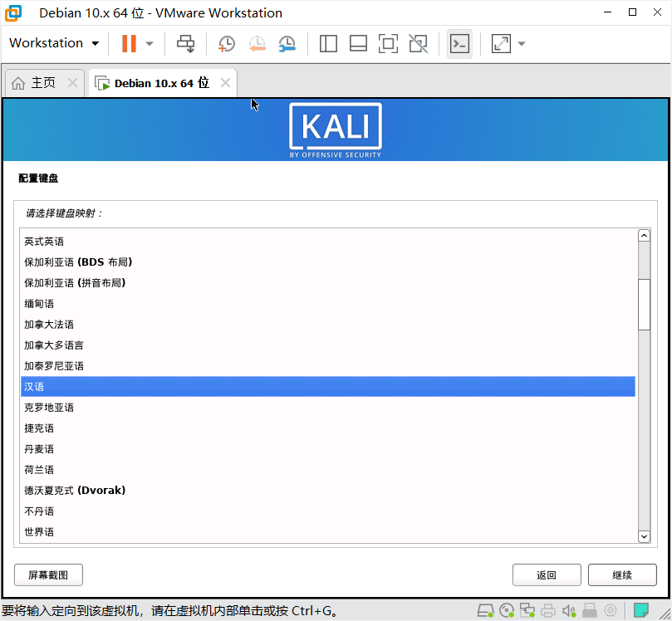
Task: Take a snapshot of this virtual machine
Action: (226, 43)
